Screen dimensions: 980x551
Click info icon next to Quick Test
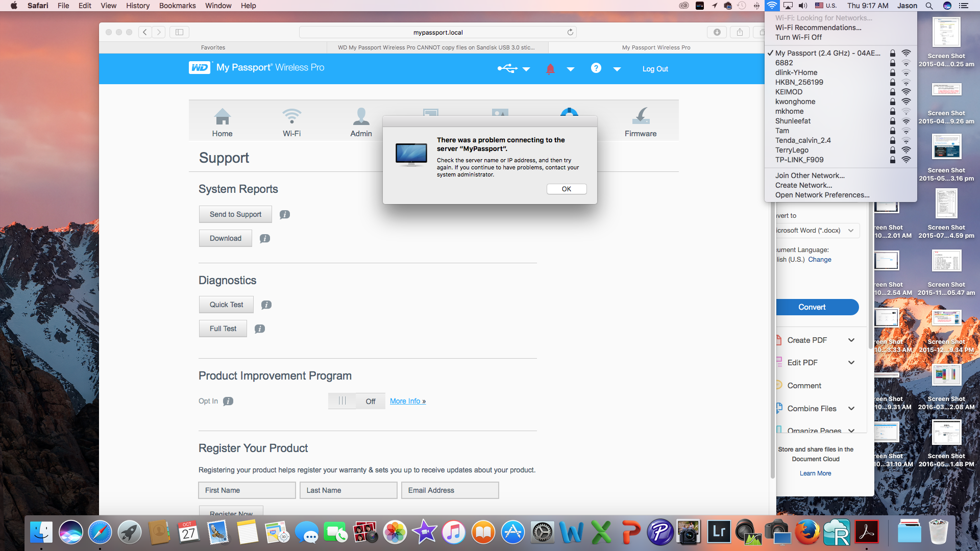click(x=266, y=305)
